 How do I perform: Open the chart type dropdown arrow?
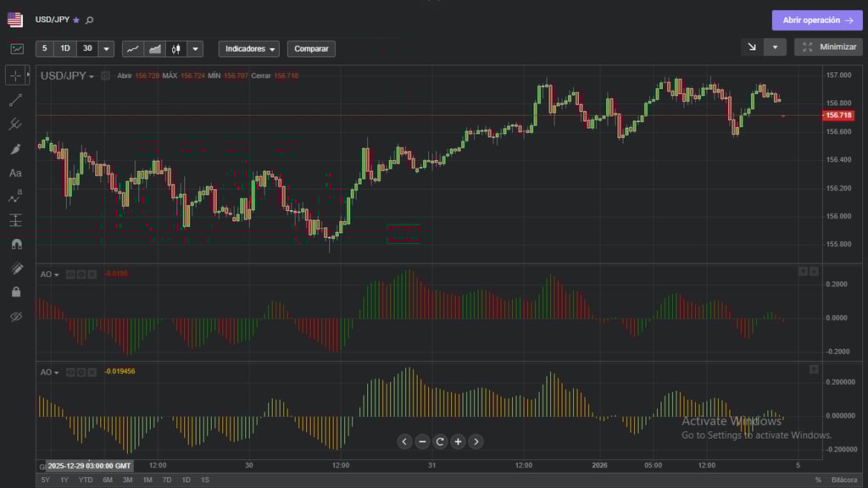tap(196, 48)
